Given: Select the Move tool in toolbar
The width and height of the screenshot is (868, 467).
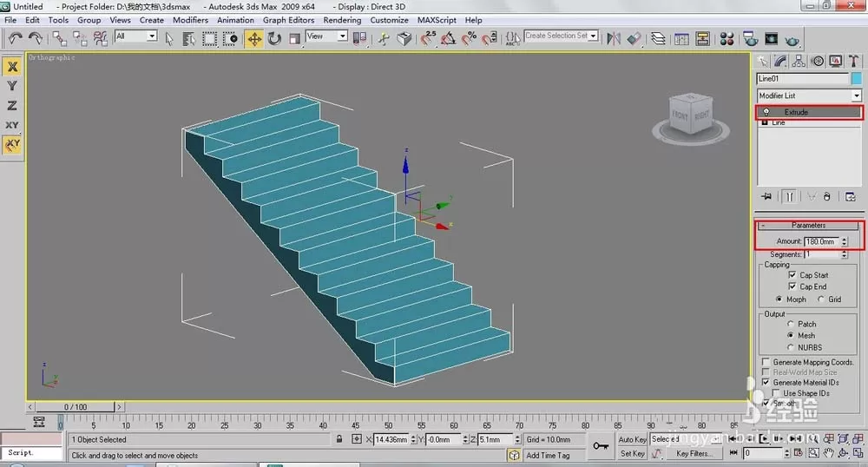Looking at the screenshot, I should 254,39.
